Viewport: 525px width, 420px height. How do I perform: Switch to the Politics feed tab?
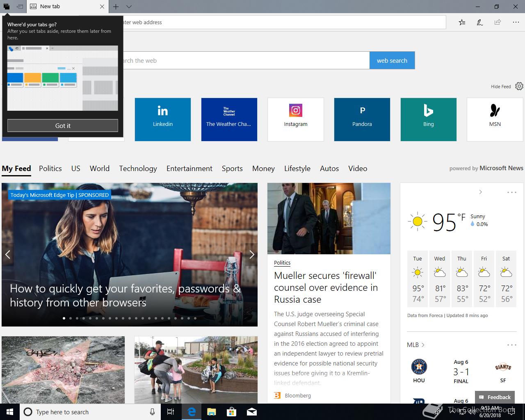pyautogui.click(x=50, y=169)
